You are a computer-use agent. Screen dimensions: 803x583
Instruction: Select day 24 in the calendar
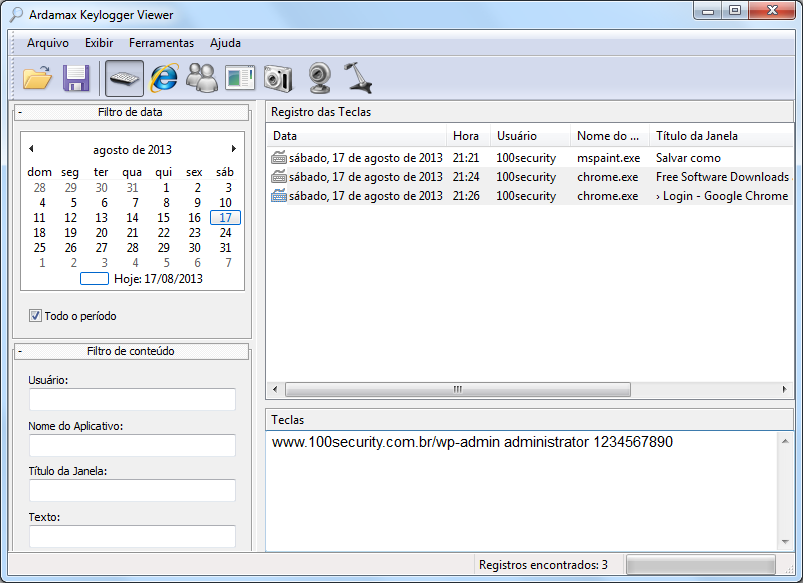coord(225,233)
